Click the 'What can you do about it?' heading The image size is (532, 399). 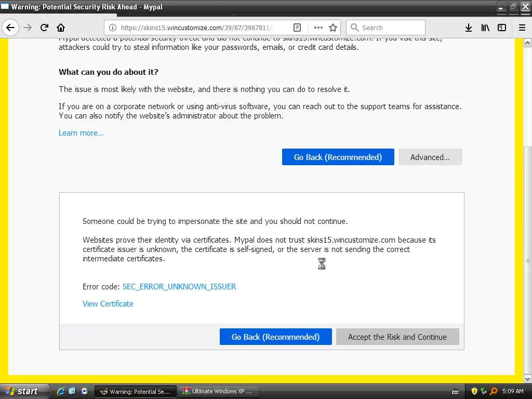(109, 72)
